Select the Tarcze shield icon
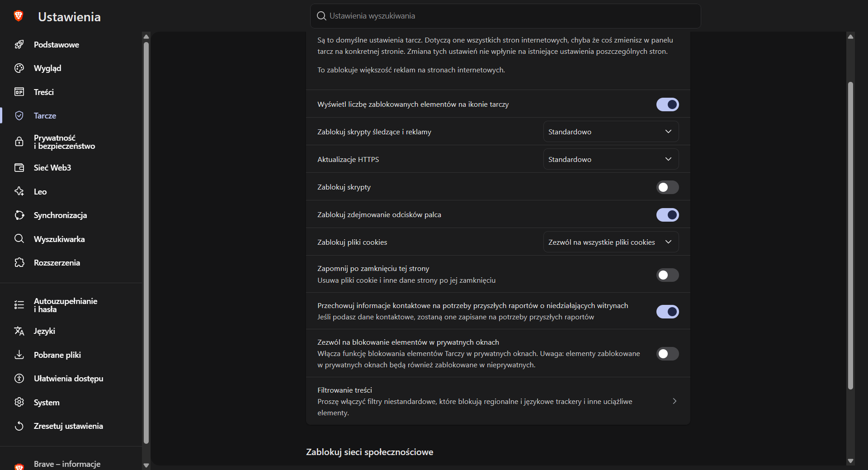This screenshot has height=470, width=868. click(19, 116)
